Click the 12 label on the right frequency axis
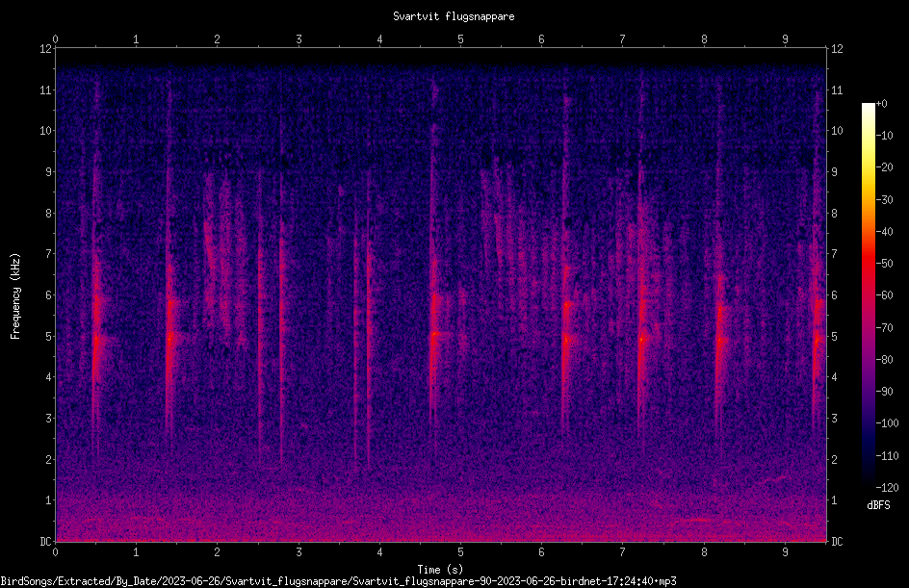Viewport: 909px width, 588px height. coord(837,49)
